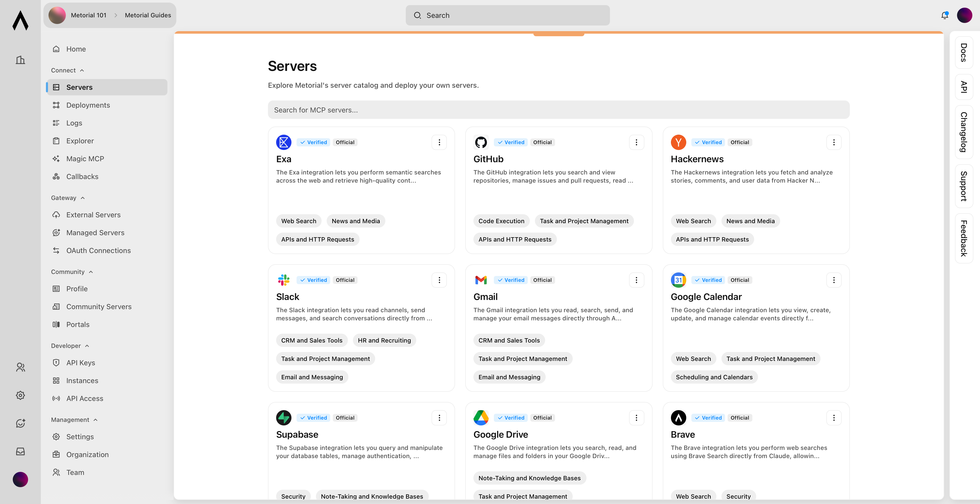View OAuth Connections under Gateway

click(x=99, y=250)
